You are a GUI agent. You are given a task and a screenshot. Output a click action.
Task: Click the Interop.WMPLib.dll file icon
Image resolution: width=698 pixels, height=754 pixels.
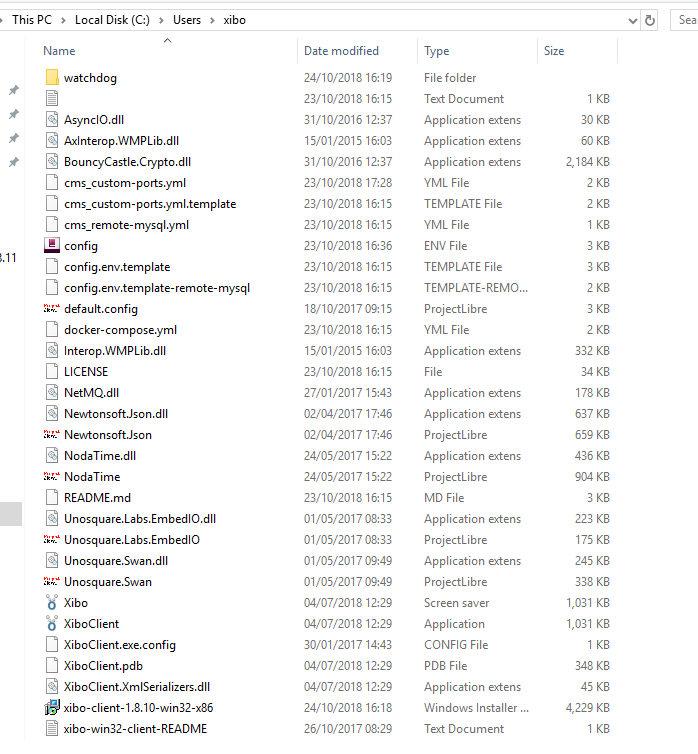pos(52,351)
